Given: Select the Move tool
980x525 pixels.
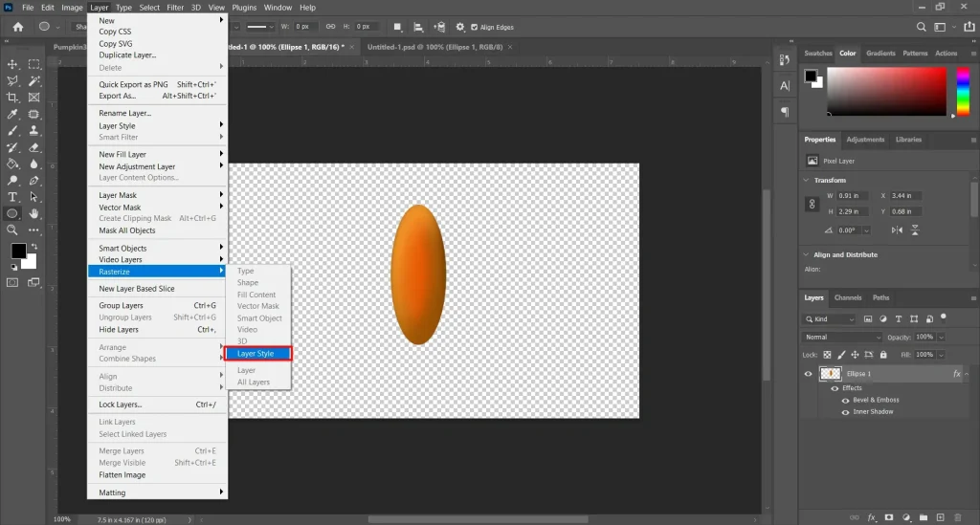Looking at the screenshot, I should [x=11, y=64].
